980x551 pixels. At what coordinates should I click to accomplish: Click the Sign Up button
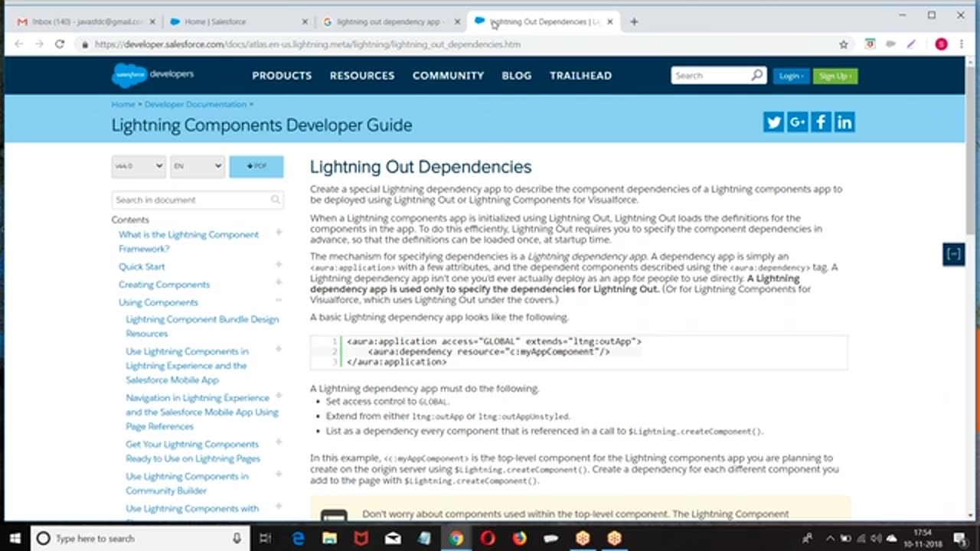click(x=835, y=76)
